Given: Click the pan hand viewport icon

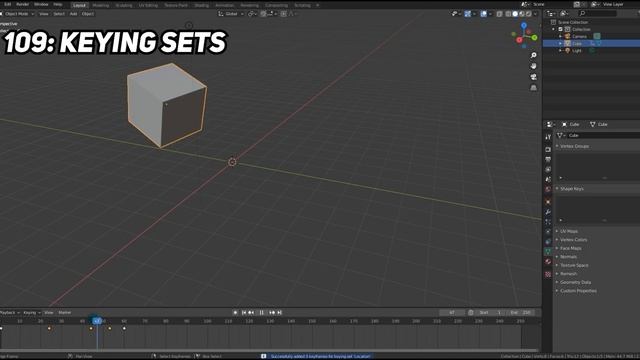Looking at the screenshot, I should [x=533, y=66].
